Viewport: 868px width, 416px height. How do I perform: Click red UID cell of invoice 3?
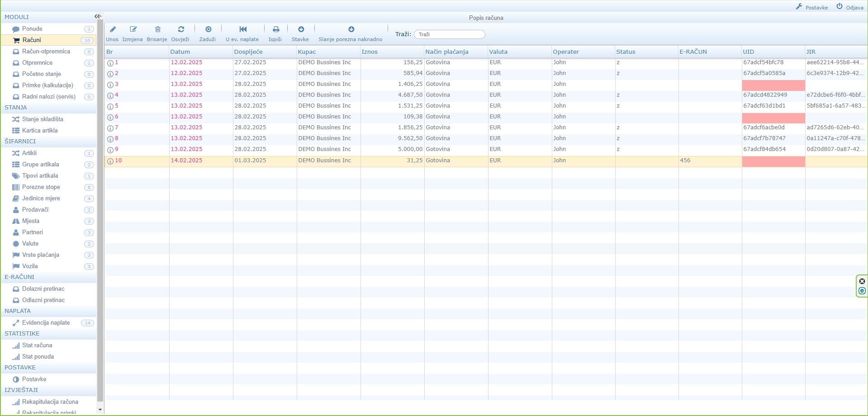click(x=773, y=85)
